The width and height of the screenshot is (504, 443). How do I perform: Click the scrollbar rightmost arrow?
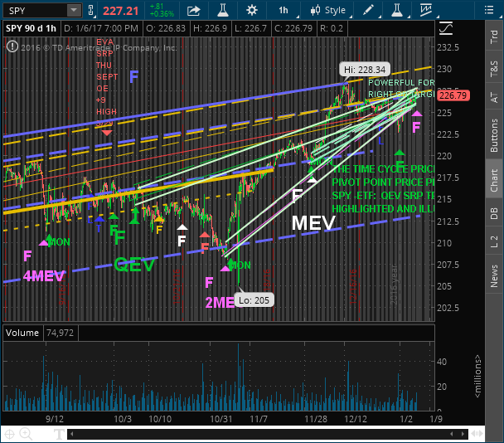tap(463, 434)
